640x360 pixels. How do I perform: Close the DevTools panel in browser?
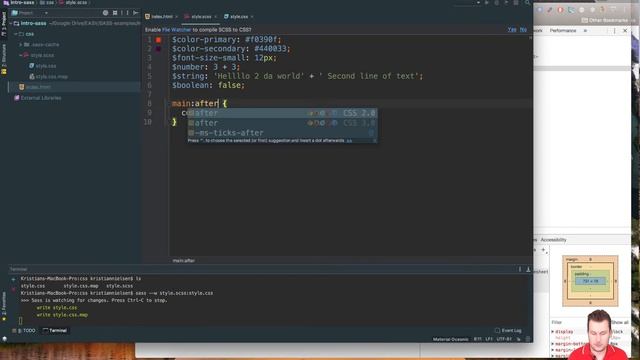[x=625, y=31]
